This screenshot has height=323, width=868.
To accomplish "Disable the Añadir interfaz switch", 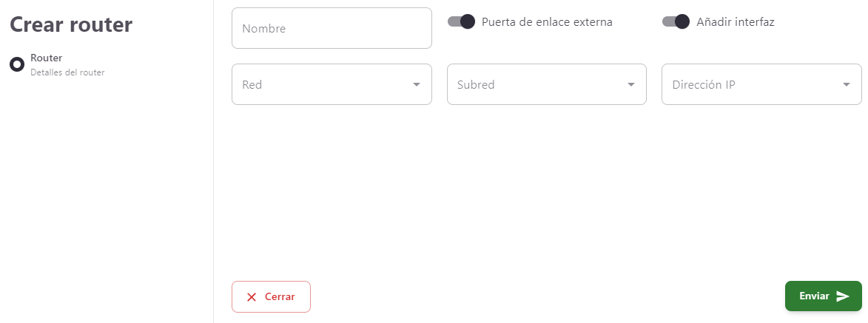I will click(676, 21).
